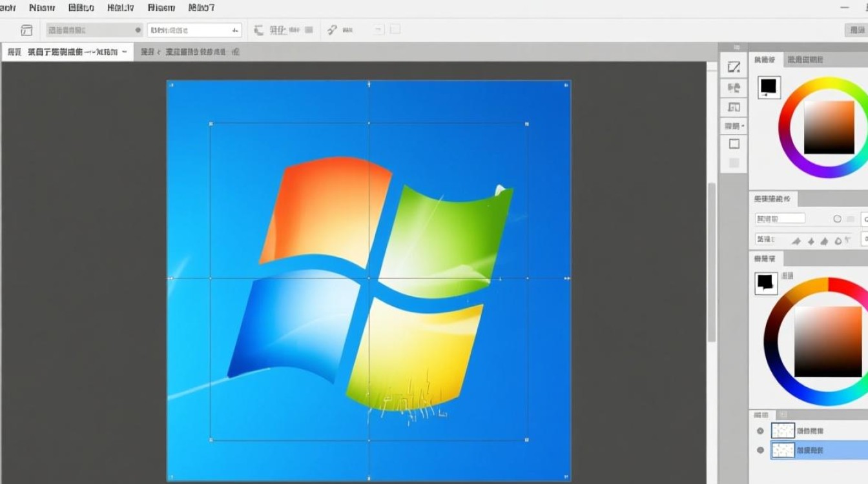Click the text field below the upper color wheel
This screenshot has width=868, height=484.
780,219
